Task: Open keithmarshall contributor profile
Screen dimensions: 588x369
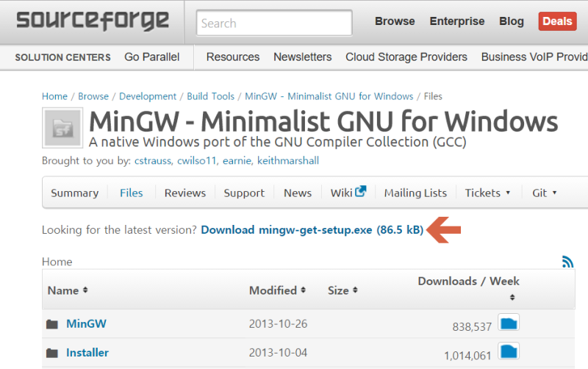Action: (x=288, y=161)
